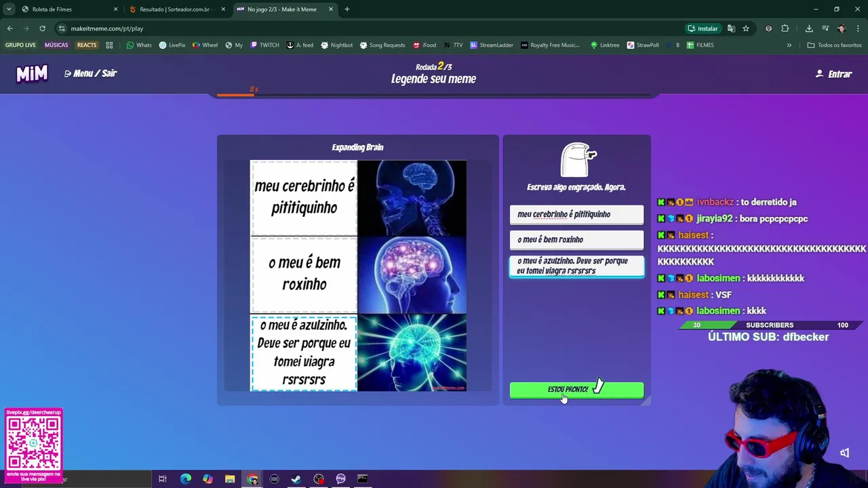Open Chrome from taskbar
Image resolution: width=868 pixels, height=488 pixels.
point(252,479)
